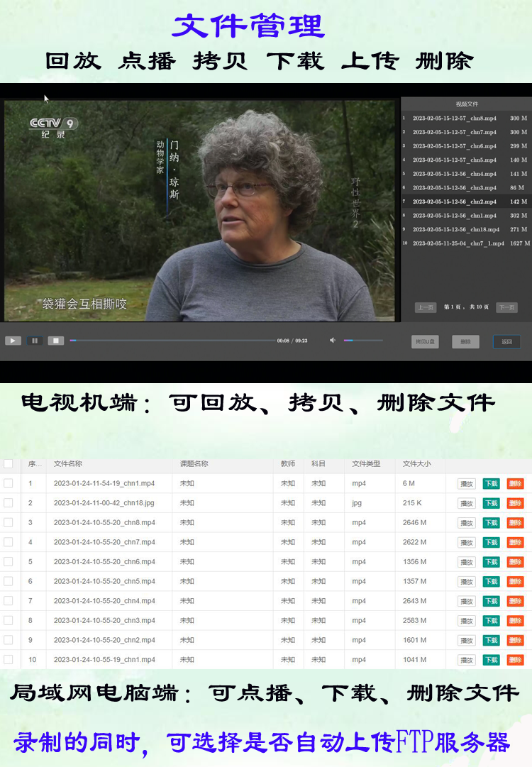Adjust the volume slider

click(x=363, y=341)
